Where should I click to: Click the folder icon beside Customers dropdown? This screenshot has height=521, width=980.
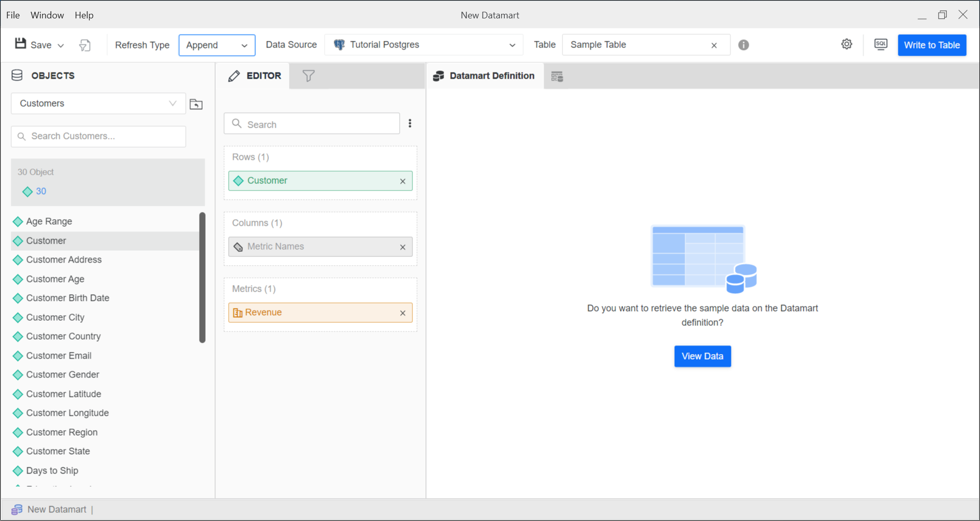pos(196,104)
